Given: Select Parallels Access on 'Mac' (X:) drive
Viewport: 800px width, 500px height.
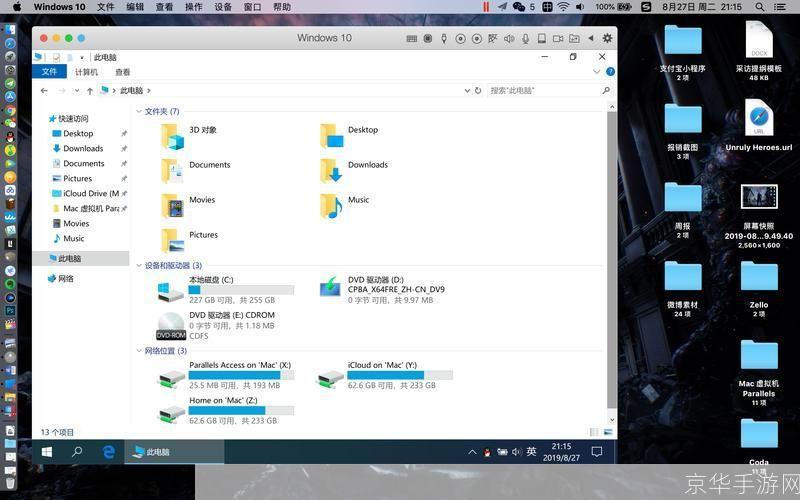Looking at the screenshot, I should coord(226,375).
